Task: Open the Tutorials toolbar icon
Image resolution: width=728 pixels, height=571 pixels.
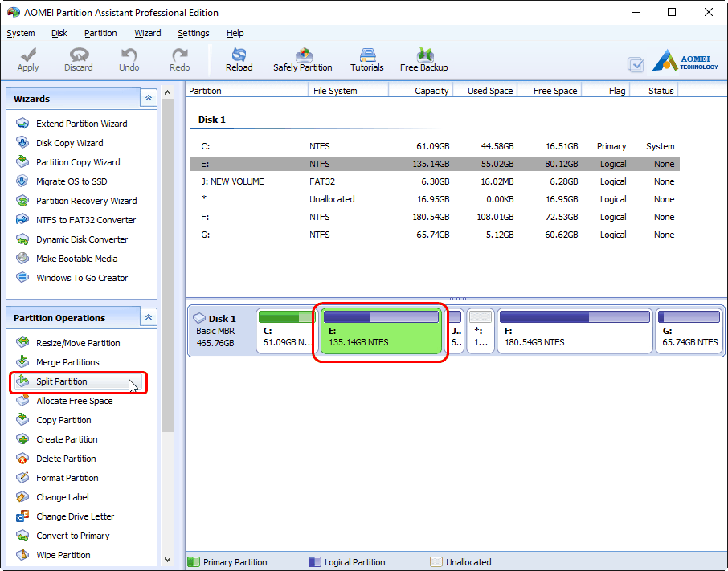Action: (367, 55)
